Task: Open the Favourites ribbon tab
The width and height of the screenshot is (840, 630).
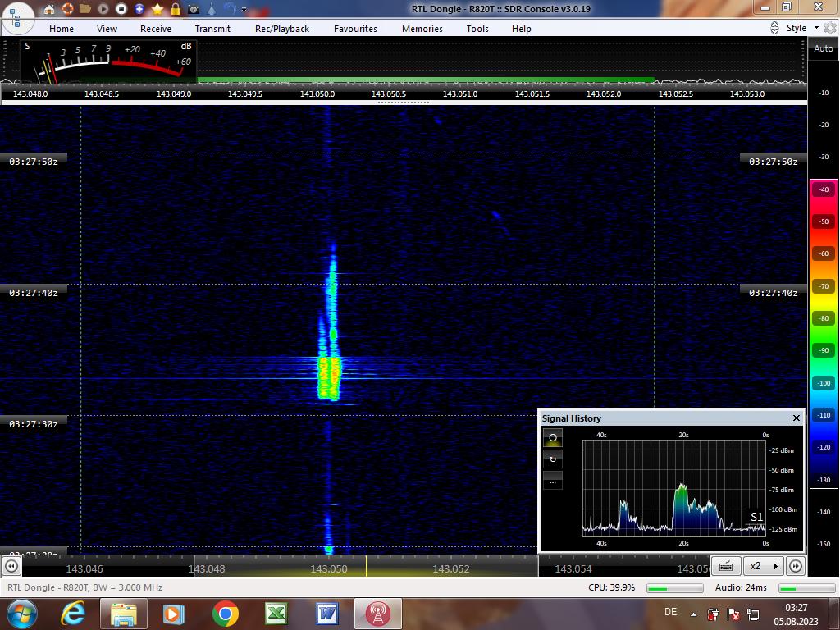Action: tap(356, 29)
